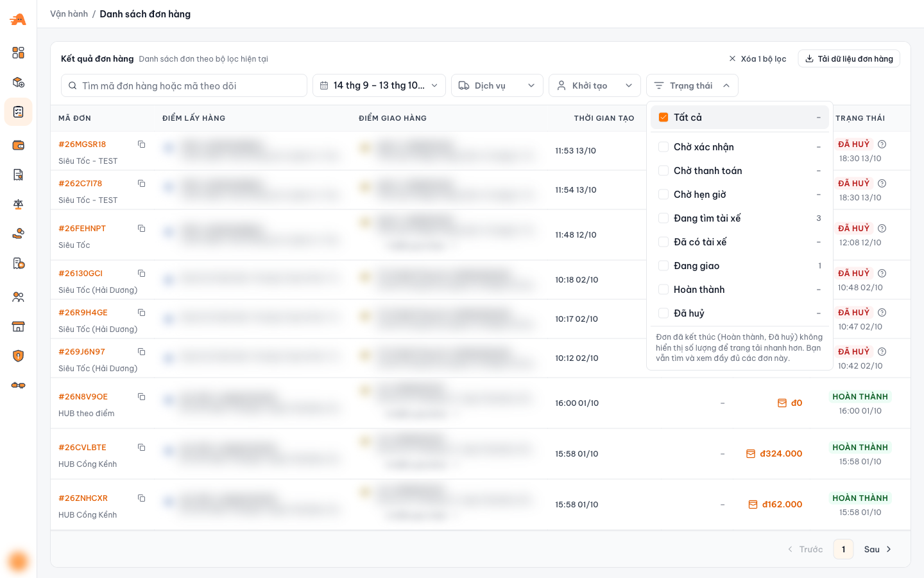This screenshot has width=924, height=578.
Task: Copy order code #26N8V9OE
Action: [141, 397]
